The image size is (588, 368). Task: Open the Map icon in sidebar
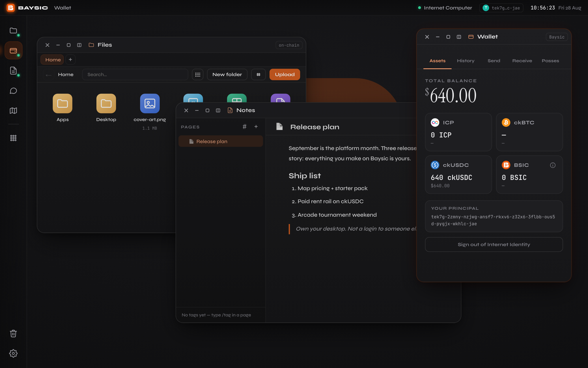pos(13,111)
